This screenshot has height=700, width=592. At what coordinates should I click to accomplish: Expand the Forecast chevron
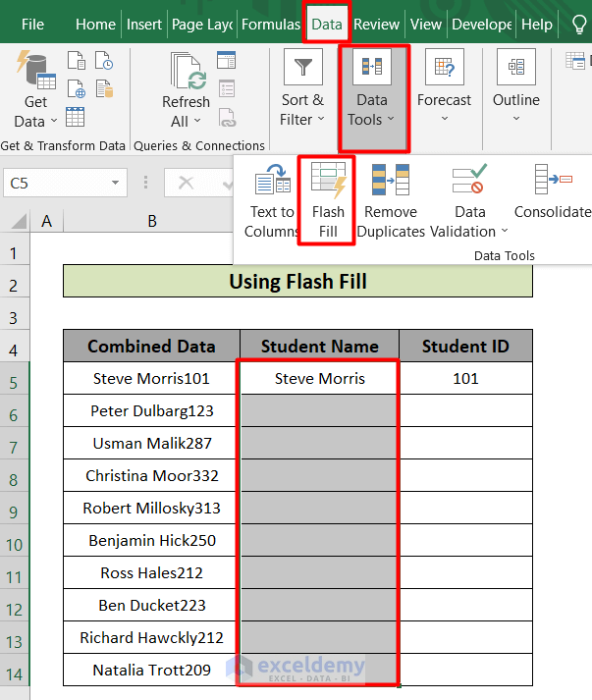point(445,119)
